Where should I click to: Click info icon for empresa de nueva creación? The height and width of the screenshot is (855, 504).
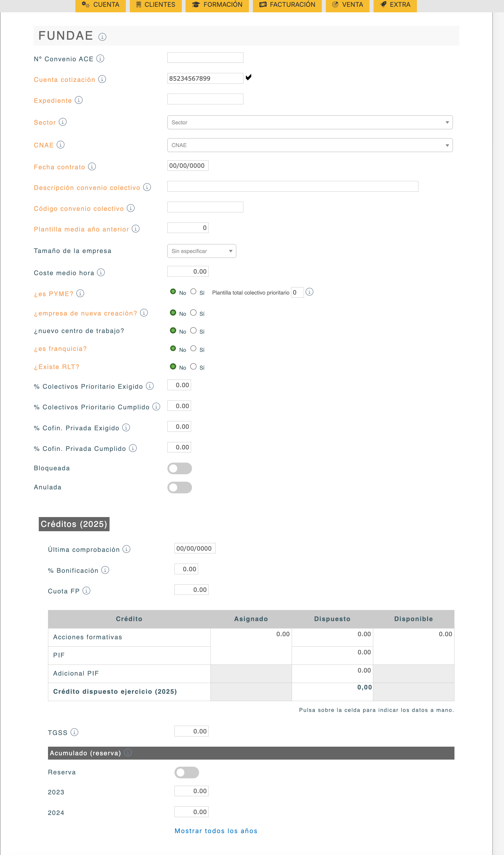tap(144, 312)
